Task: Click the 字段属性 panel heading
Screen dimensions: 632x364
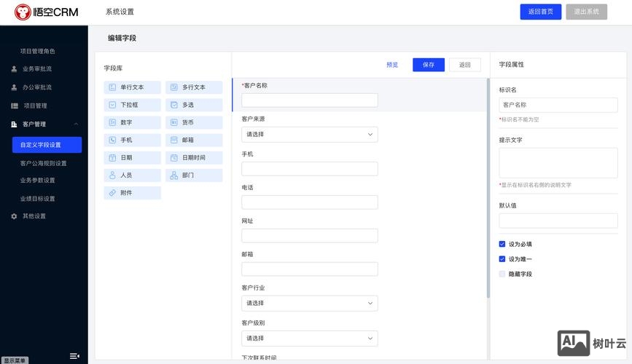Action: [x=512, y=64]
